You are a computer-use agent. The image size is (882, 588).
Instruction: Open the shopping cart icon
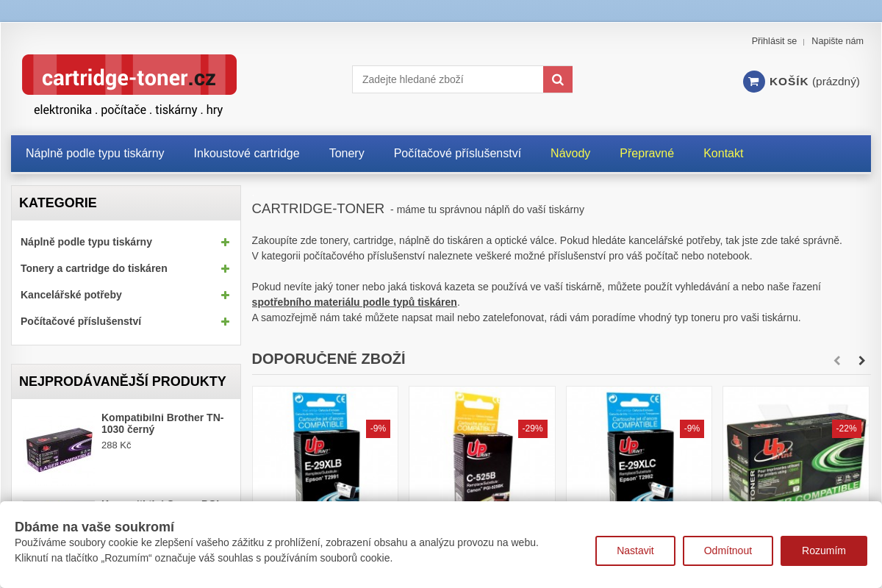753,82
